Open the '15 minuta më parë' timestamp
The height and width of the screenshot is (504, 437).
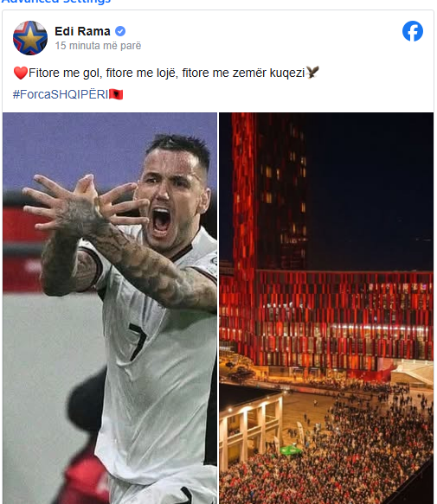point(98,46)
